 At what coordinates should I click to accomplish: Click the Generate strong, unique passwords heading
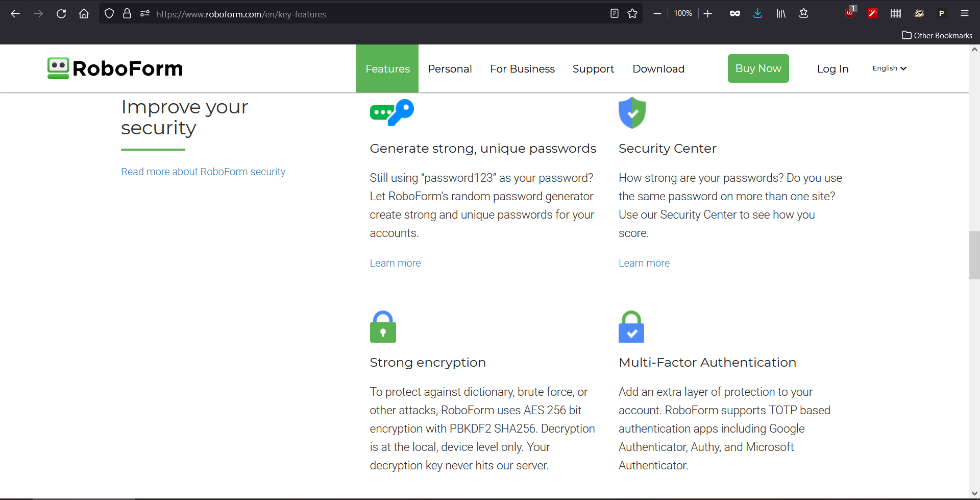tap(483, 149)
